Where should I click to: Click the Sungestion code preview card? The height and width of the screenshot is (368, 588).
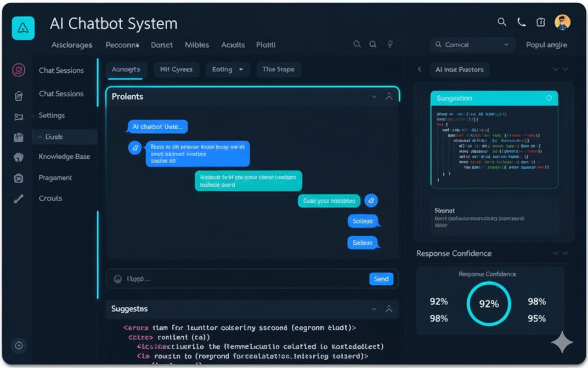click(494, 139)
